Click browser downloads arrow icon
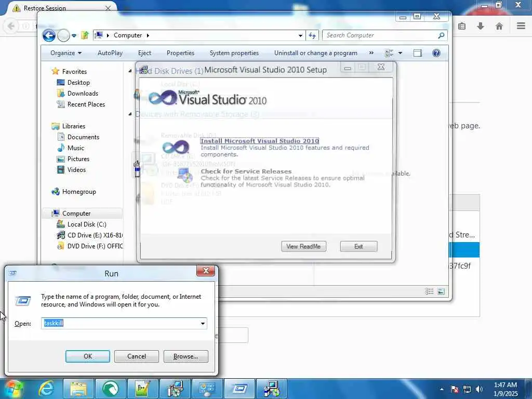The image size is (532, 399). [x=481, y=26]
